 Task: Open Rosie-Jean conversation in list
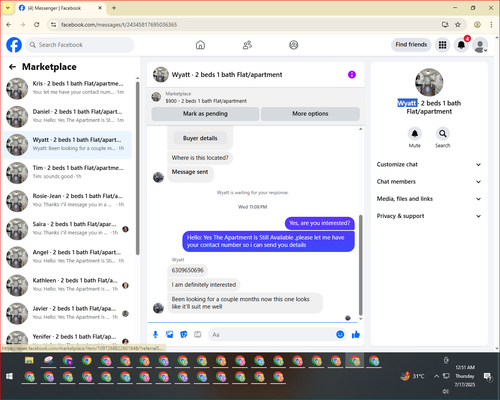click(68, 201)
